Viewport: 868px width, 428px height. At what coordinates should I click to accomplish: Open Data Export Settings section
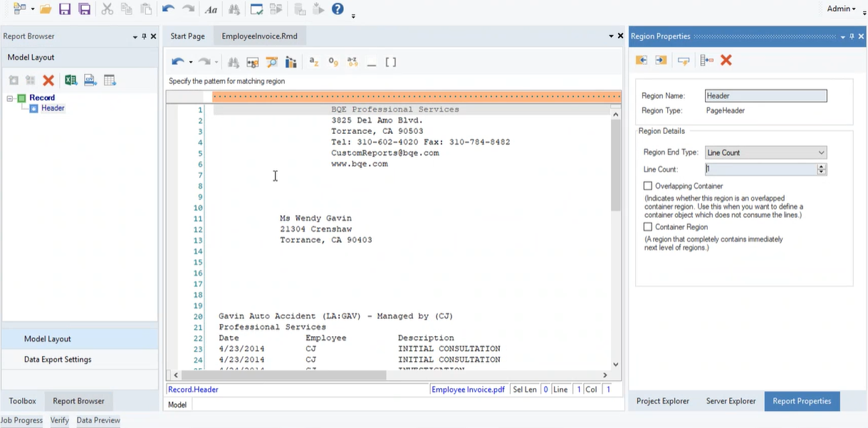tap(58, 360)
